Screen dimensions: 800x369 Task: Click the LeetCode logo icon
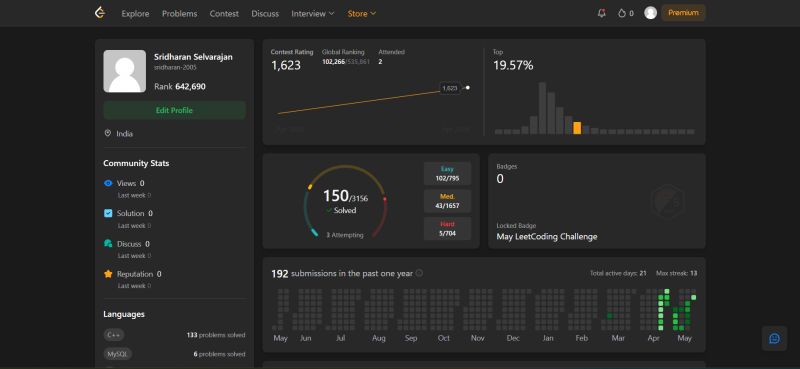pyautogui.click(x=100, y=13)
